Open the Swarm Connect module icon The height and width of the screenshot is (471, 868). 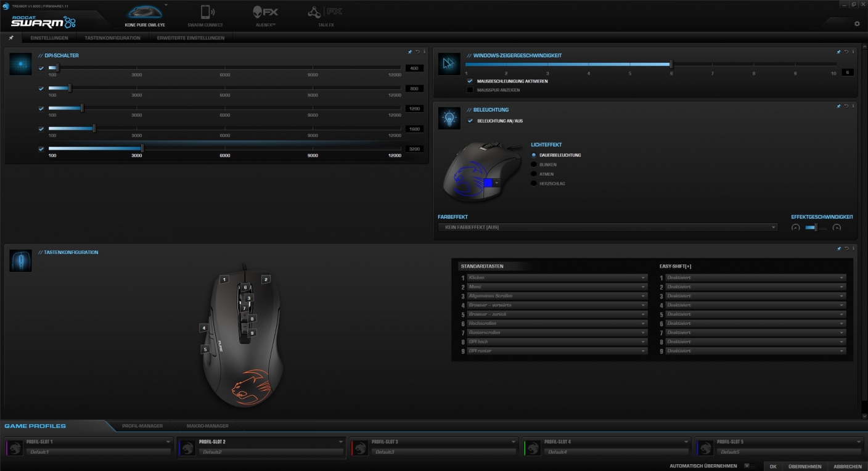205,14
